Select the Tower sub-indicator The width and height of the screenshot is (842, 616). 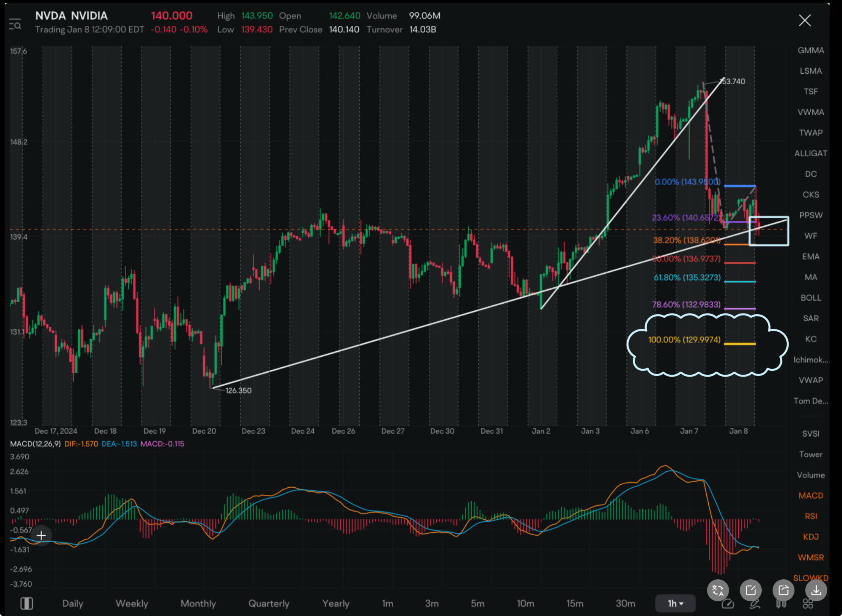click(811, 455)
